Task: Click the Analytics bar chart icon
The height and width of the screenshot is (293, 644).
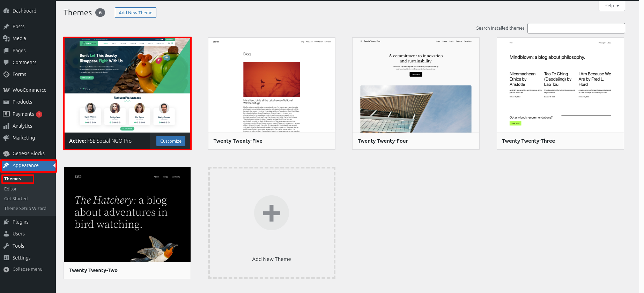Action: coord(6,126)
